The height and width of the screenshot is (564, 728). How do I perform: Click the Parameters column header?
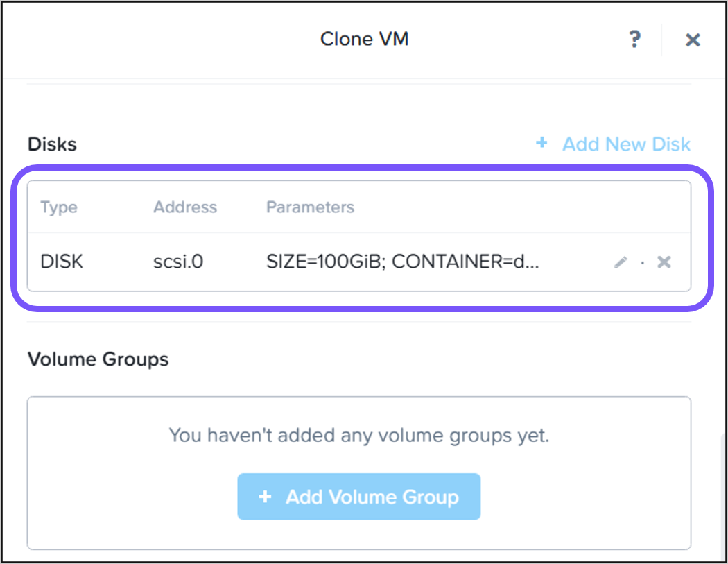310,207
